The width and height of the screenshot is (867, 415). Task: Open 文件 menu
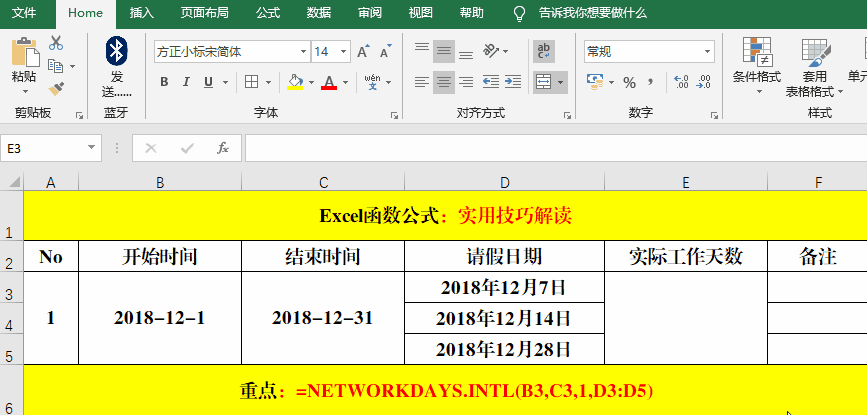[x=24, y=13]
